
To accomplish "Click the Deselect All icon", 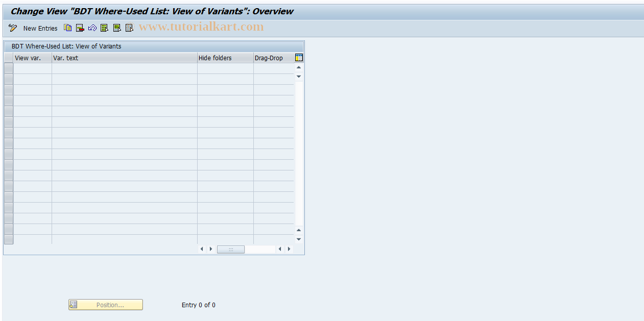I will [x=129, y=28].
